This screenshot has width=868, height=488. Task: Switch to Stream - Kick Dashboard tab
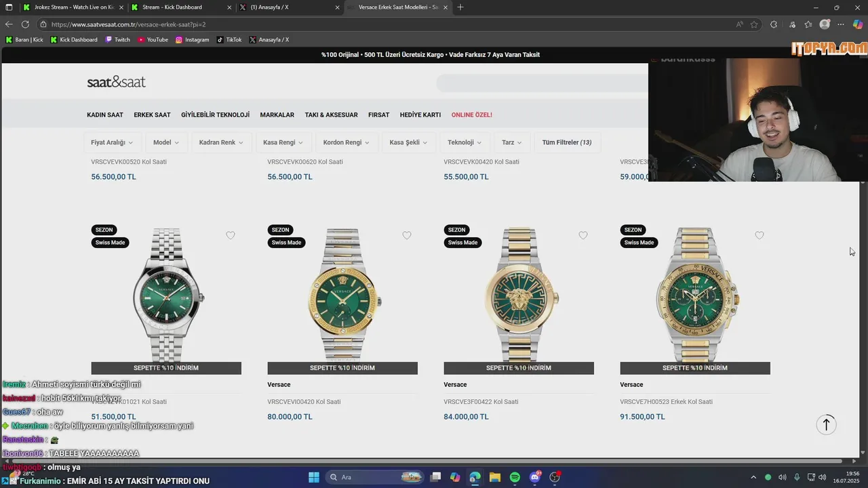181,7
